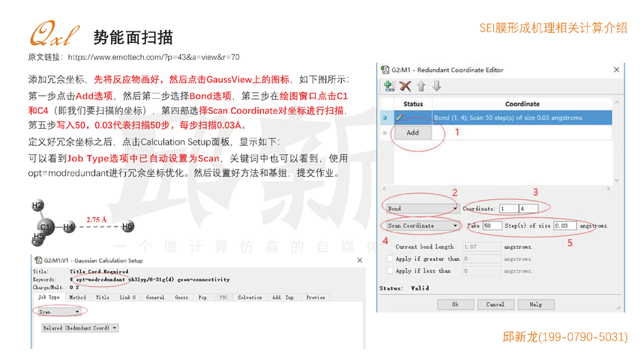Close the Redundant Coordinate Editor window

(x=616, y=69)
